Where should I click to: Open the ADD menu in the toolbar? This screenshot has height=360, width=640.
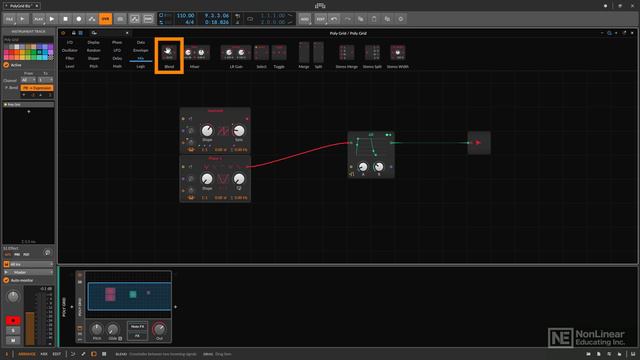[304, 19]
